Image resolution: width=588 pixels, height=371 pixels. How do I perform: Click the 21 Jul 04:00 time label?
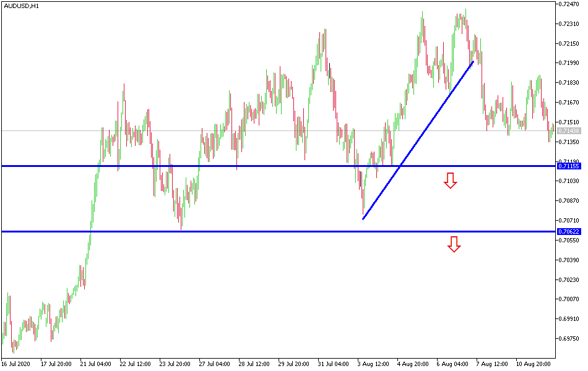click(95, 364)
